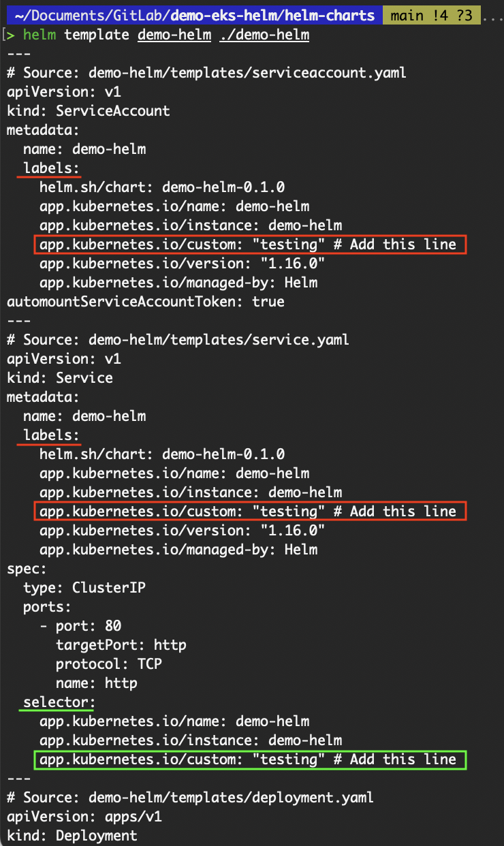Click targetPort: http line
This screenshot has height=846, width=504.
tap(121, 644)
